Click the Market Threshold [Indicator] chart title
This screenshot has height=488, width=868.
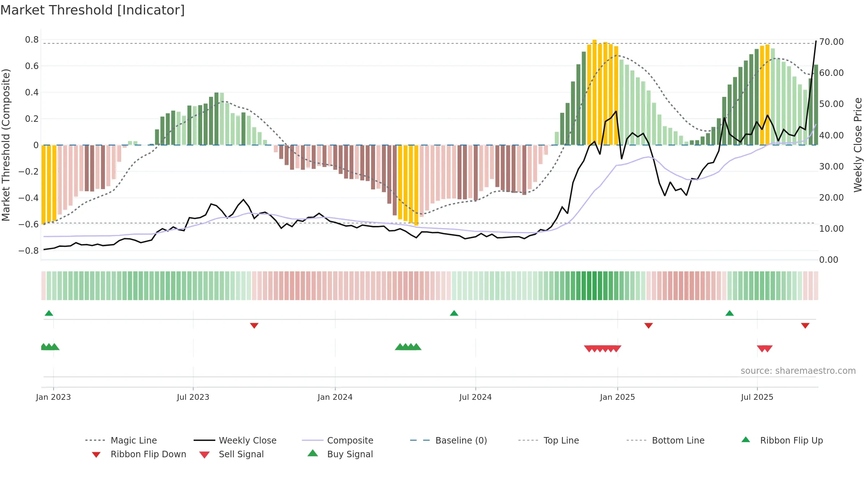(x=93, y=10)
